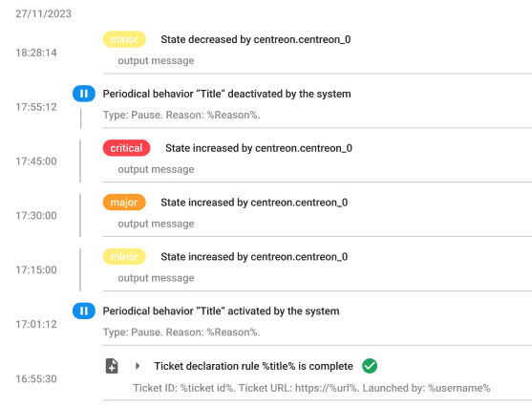Click the minor chip at 18:28:14
The image size is (532, 408).
point(124,39)
